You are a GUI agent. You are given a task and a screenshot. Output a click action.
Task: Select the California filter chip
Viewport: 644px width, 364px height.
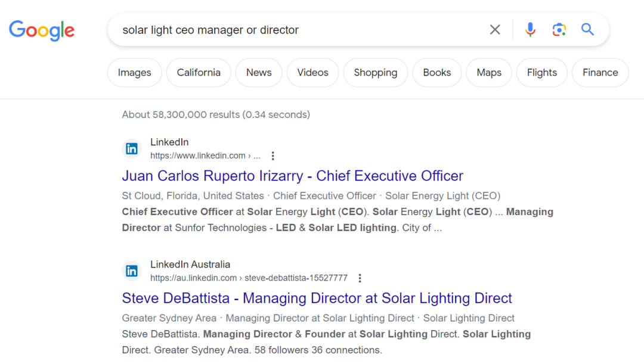coord(199,73)
